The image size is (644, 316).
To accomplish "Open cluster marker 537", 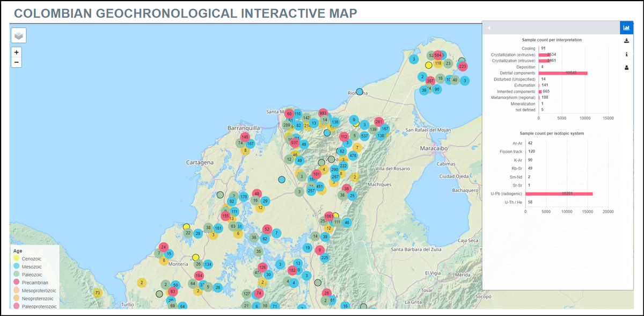I will click(x=364, y=135).
